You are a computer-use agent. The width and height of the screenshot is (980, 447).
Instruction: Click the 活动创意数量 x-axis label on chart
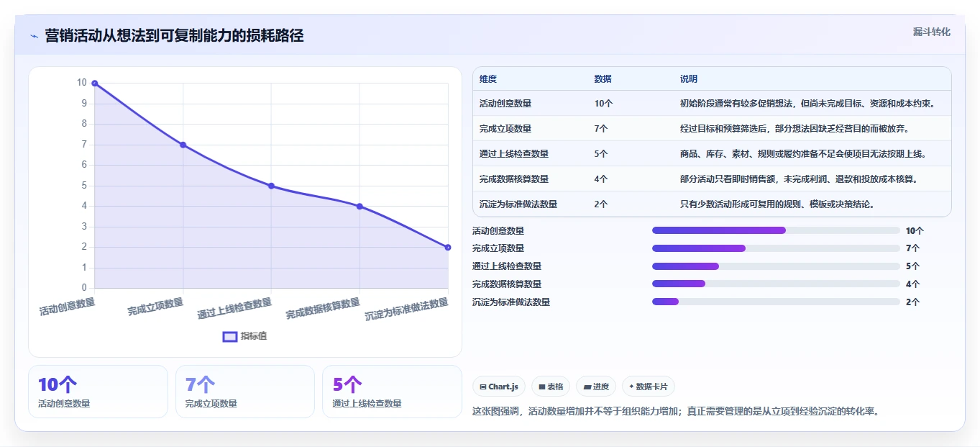click(x=68, y=307)
